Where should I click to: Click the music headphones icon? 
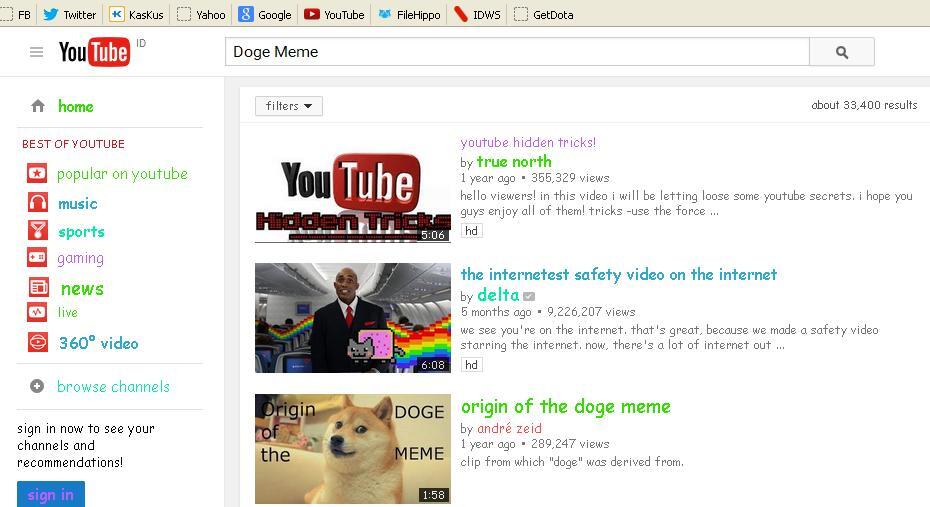coord(37,203)
